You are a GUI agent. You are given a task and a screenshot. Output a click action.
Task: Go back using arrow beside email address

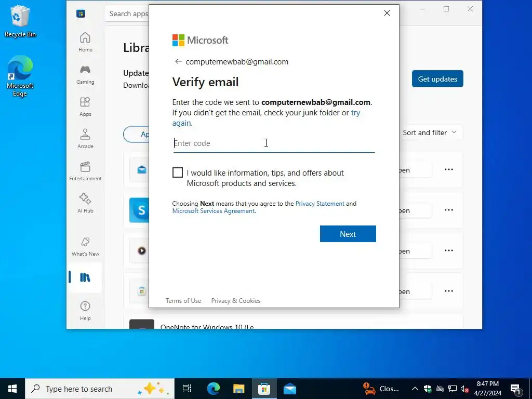click(x=178, y=61)
